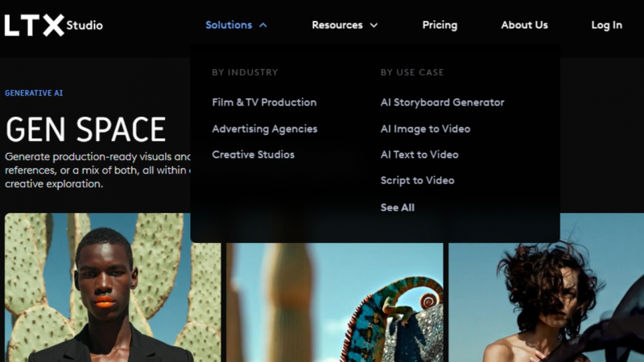Click the Log In link
Viewport: 644px width, 362px height.
click(606, 25)
